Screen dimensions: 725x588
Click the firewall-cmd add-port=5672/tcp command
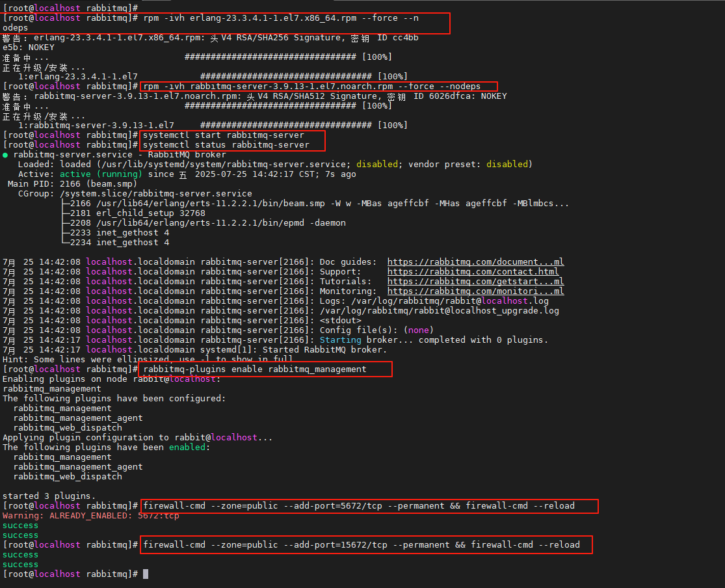[x=359, y=505]
